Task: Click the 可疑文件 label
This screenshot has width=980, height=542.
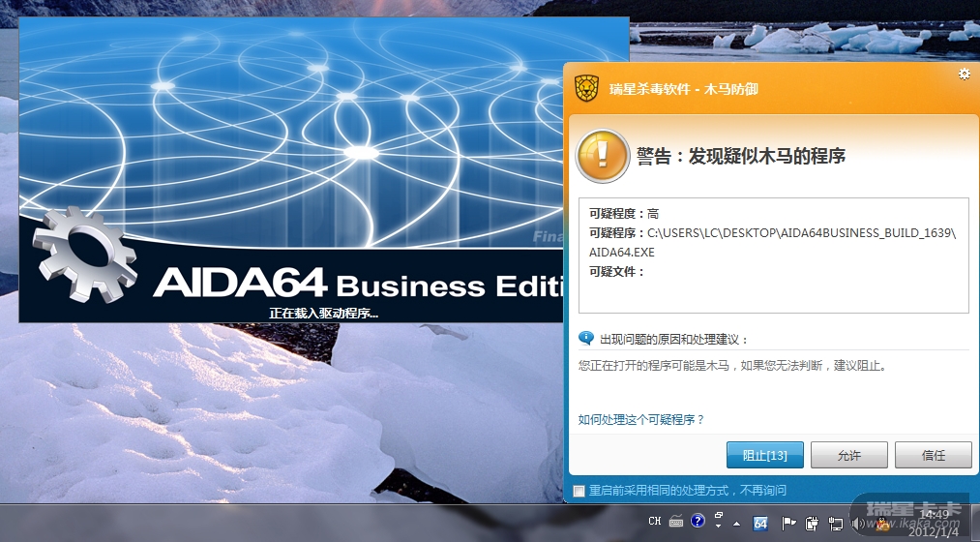Action: coord(616,271)
